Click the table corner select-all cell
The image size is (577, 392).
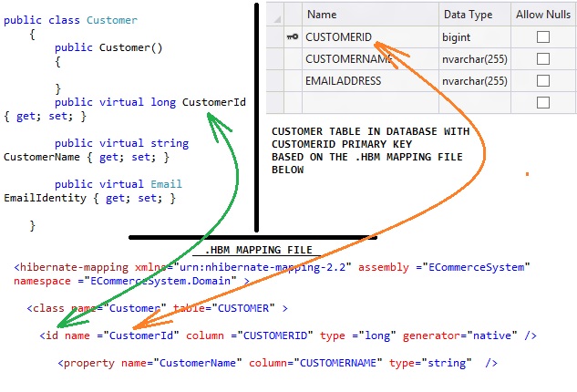[275, 15]
